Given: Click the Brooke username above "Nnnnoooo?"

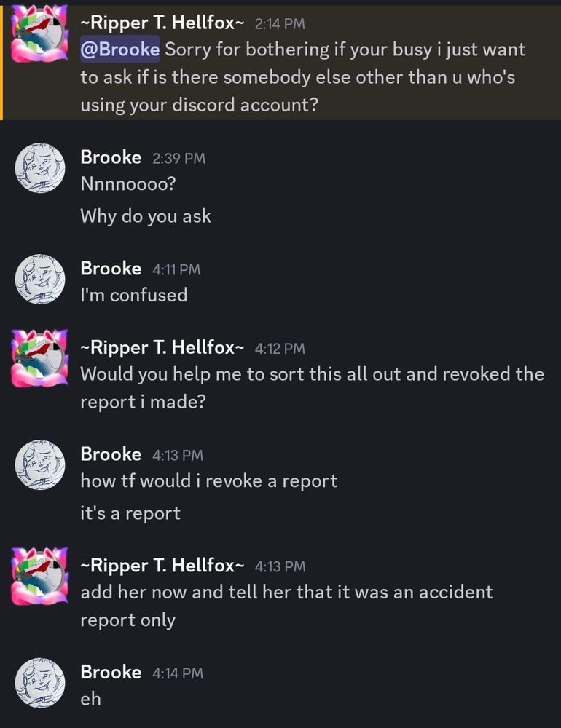Looking at the screenshot, I should point(111,157).
